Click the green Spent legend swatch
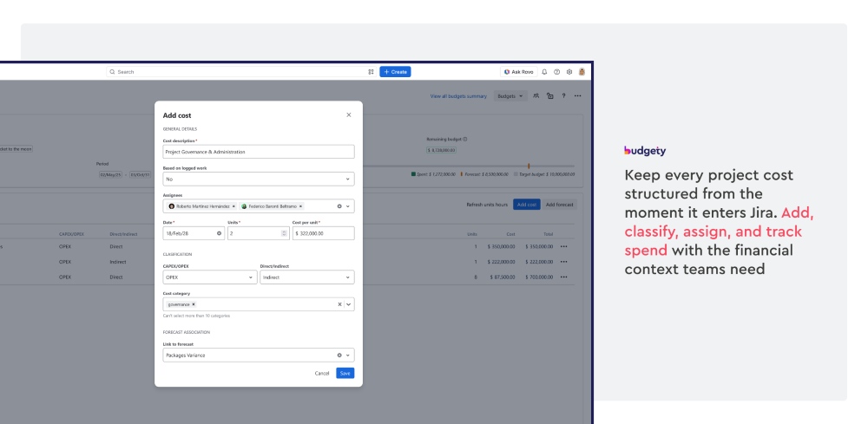The image size is (868, 424). click(x=413, y=174)
